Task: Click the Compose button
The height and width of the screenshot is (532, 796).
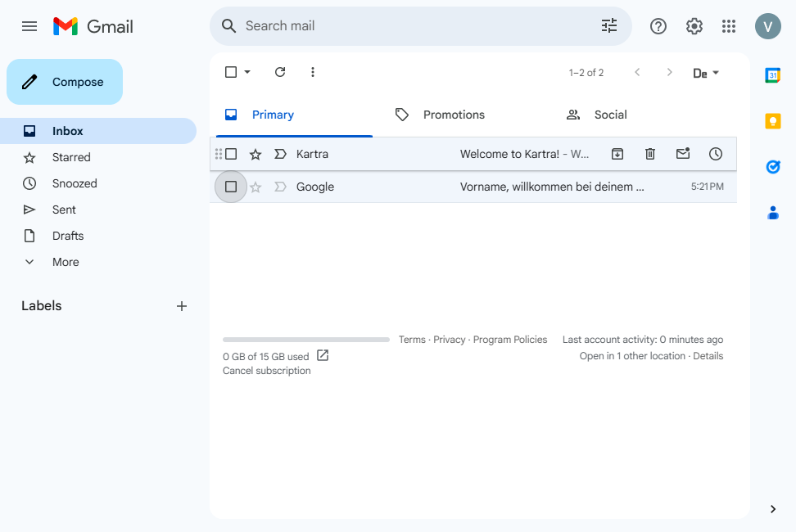Action: pyautogui.click(x=65, y=82)
